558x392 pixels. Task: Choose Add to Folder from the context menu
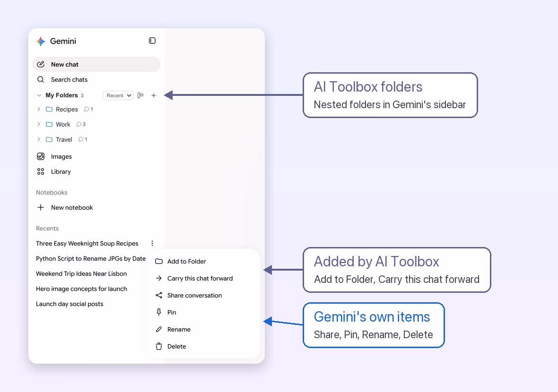point(203,262)
